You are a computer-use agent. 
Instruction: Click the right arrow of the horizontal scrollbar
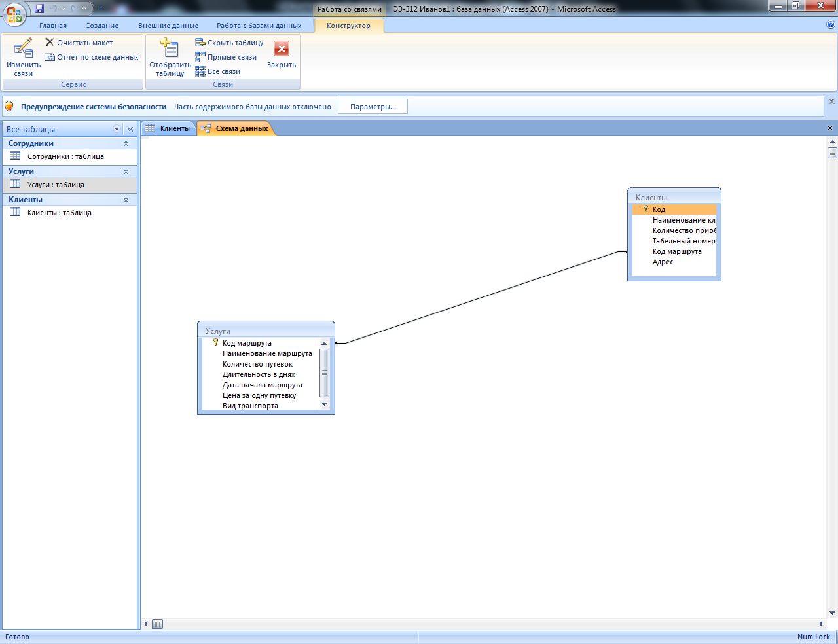coord(821,624)
